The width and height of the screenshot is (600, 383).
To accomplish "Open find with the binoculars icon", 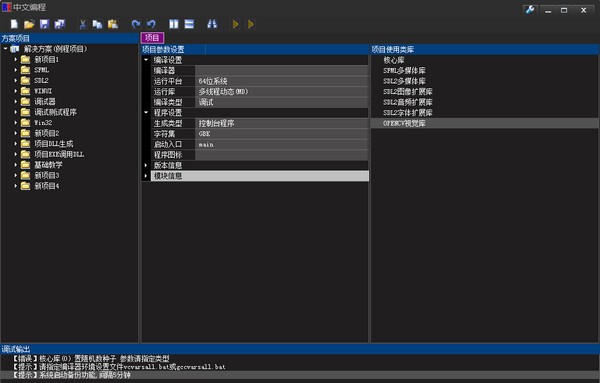I will [212, 24].
